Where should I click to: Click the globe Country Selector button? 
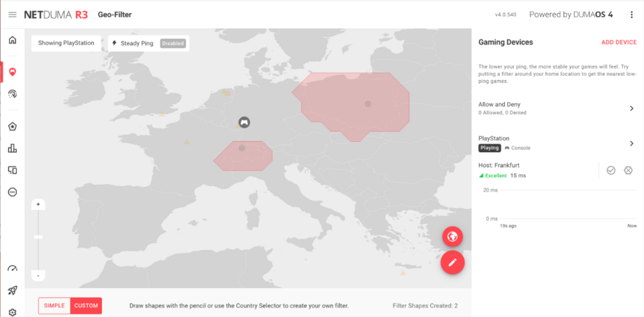tap(453, 236)
